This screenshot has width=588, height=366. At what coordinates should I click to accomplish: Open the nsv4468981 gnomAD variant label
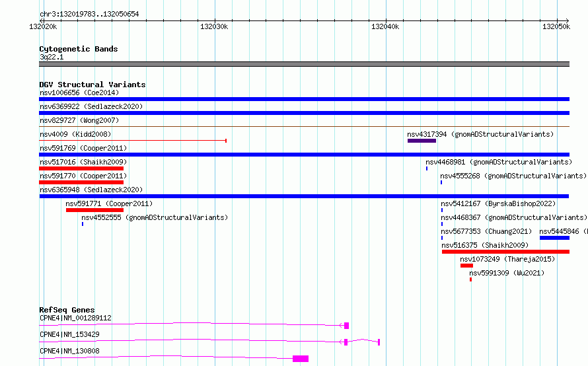point(499,162)
